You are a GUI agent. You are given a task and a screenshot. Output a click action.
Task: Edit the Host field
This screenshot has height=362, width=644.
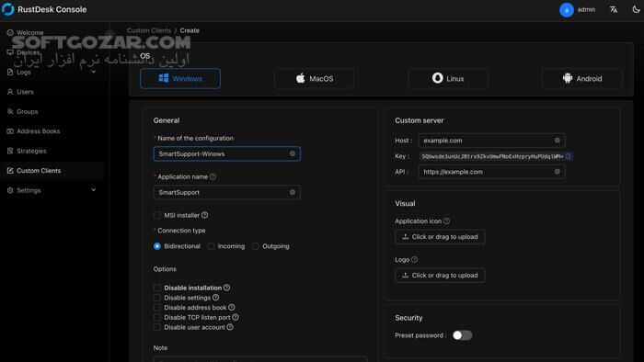point(491,141)
